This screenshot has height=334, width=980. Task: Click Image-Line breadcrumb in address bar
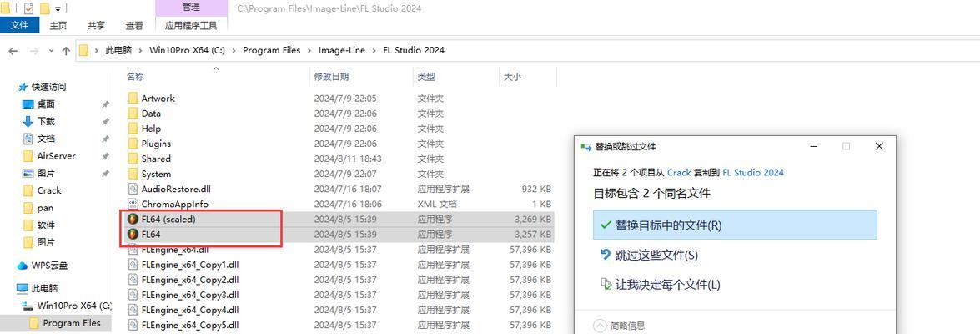(x=342, y=50)
